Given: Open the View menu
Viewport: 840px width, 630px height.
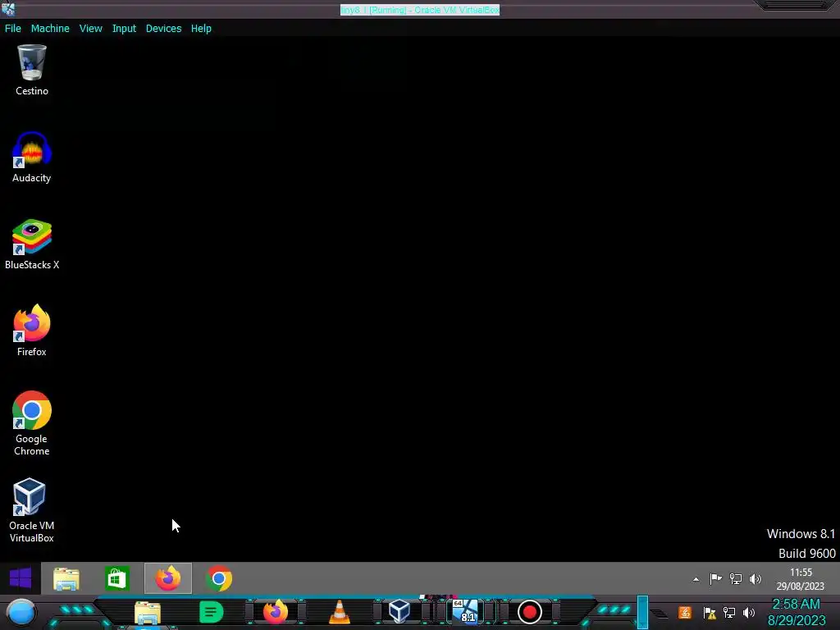Looking at the screenshot, I should click(x=90, y=29).
